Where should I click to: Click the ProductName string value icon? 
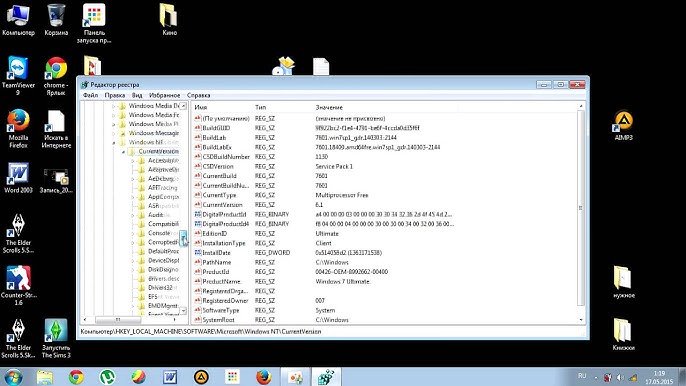coord(198,281)
